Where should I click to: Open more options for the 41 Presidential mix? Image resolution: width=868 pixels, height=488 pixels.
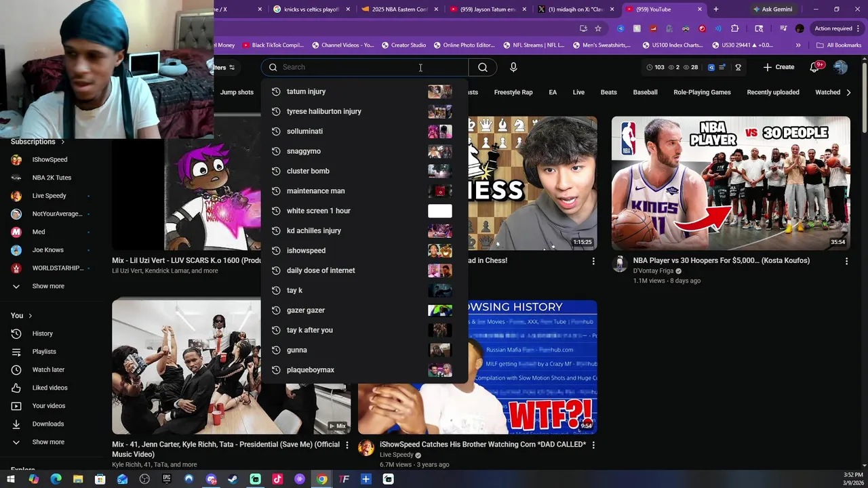click(x=347, y=445)
